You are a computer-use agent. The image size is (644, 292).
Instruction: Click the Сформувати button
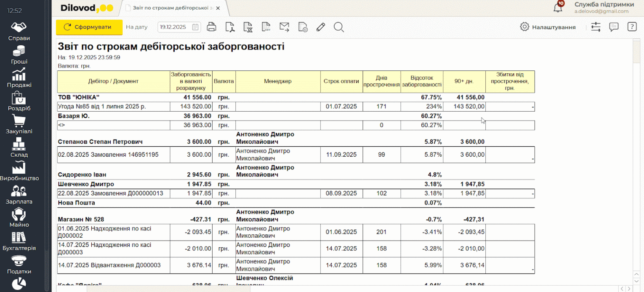coord(89,27)
